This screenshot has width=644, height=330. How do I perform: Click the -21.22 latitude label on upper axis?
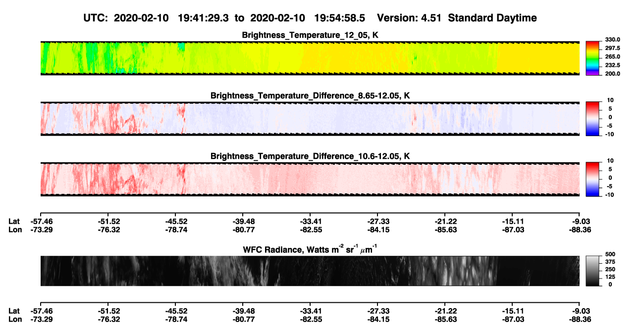[445, 221]
